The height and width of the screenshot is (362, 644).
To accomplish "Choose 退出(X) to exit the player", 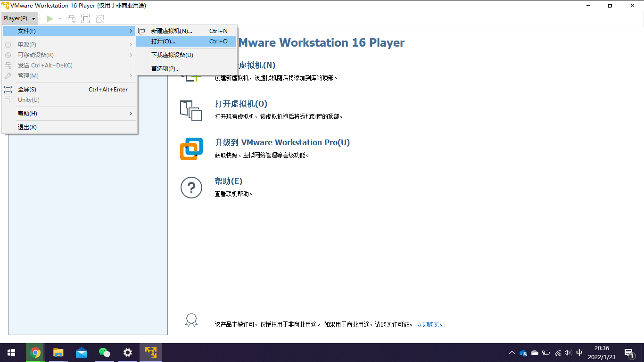I will [x=70, y=127].
